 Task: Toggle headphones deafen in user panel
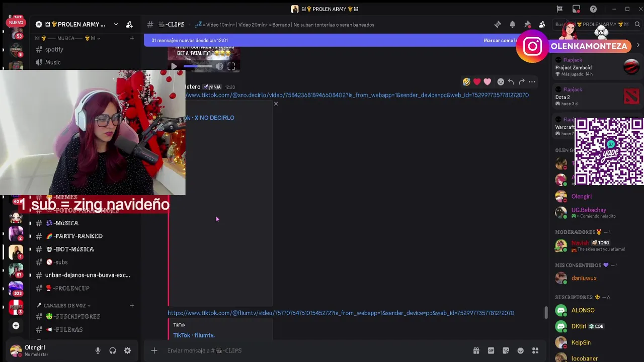pos(113,350)
